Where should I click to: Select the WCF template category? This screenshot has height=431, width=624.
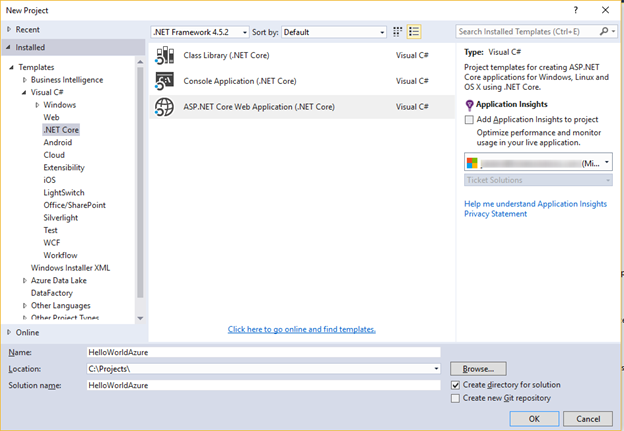(52, 243)
